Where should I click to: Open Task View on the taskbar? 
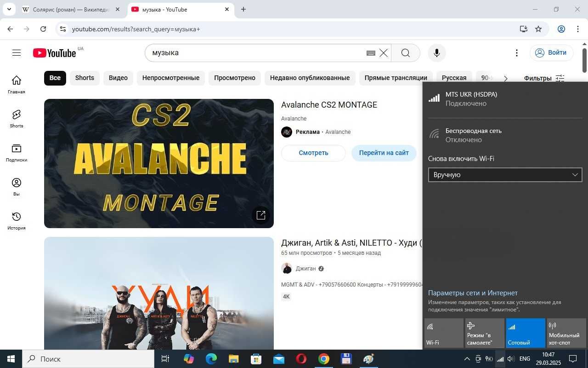[165, 359]
